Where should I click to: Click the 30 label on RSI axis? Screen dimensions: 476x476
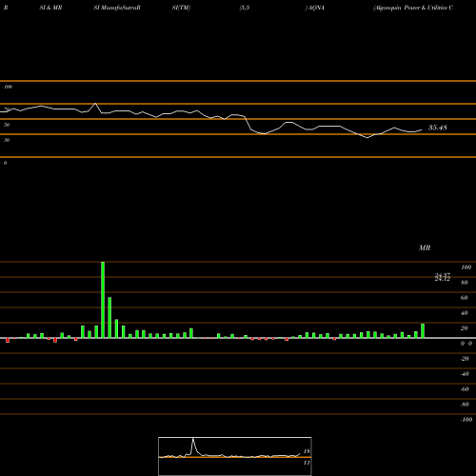7,140
